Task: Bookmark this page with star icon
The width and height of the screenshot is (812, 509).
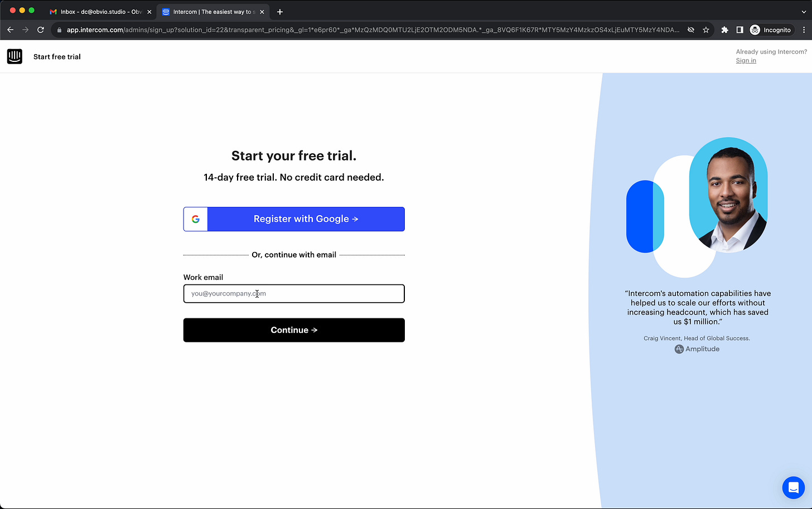Action: click(706, 30)
